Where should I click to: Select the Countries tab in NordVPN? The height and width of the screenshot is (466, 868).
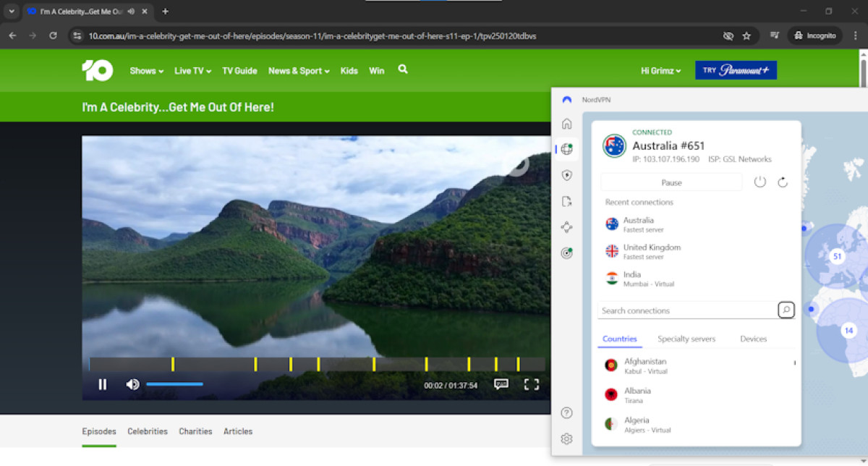tap(620, 339)
